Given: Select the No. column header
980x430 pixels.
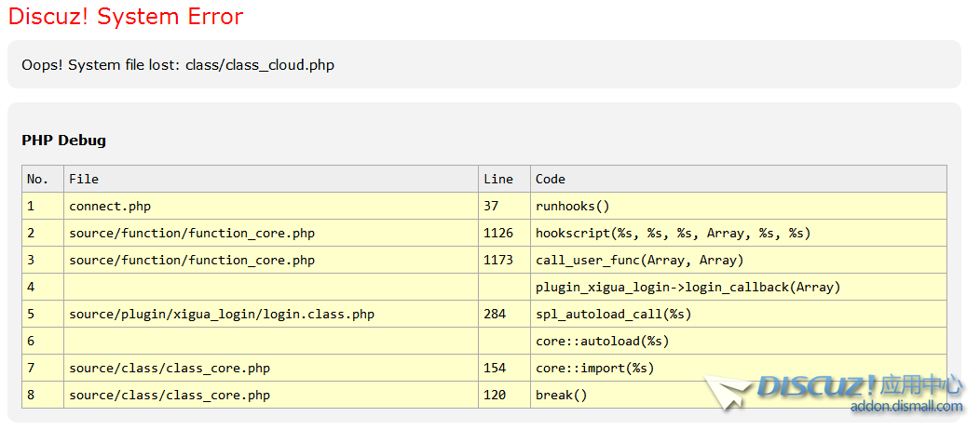Looking at the screenshot, I should tap(37, 179).
